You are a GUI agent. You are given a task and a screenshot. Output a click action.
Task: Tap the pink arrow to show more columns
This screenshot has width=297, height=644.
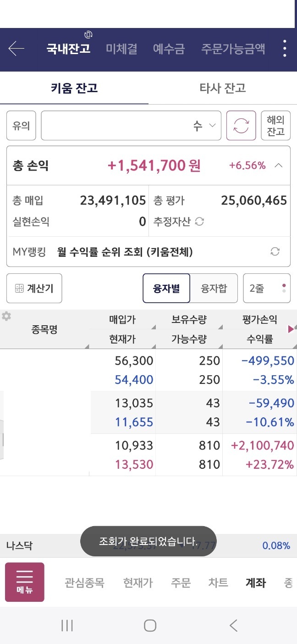tap(291, 328)
